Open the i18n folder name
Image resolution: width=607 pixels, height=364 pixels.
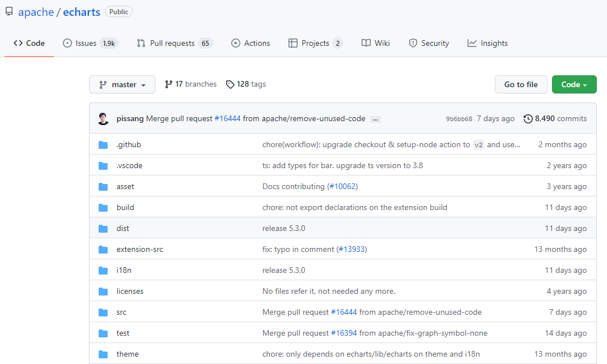point(124,270)
